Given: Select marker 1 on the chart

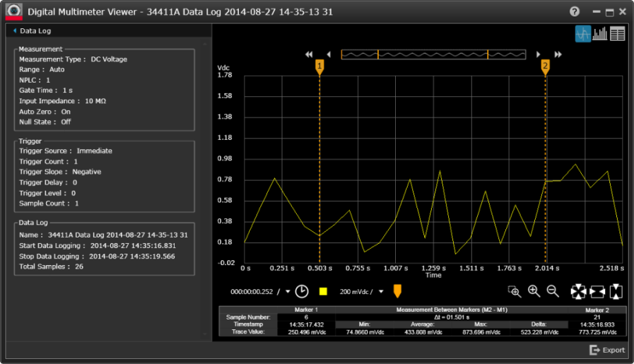Looking at the screenshot, I should [x=319, y=66].
